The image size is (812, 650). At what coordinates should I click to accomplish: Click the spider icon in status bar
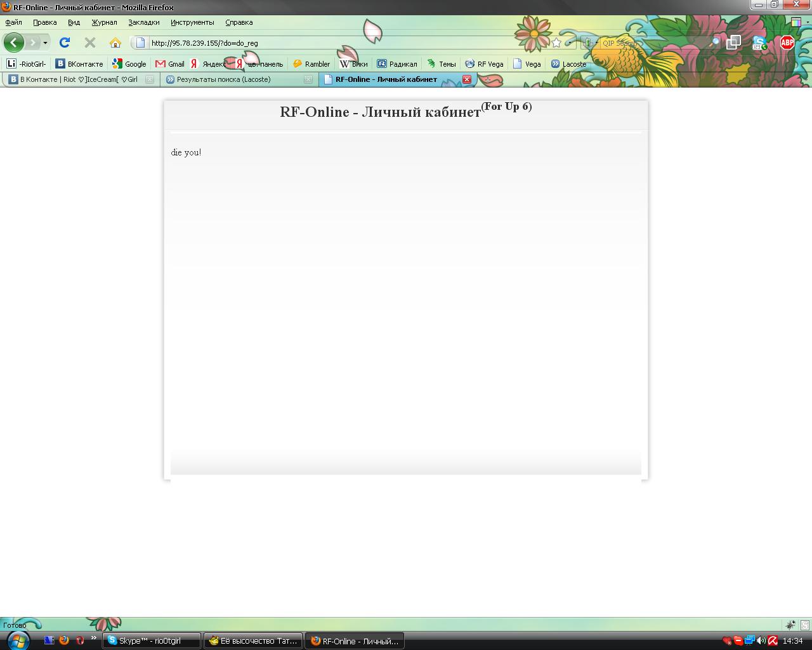pos(790,625)
